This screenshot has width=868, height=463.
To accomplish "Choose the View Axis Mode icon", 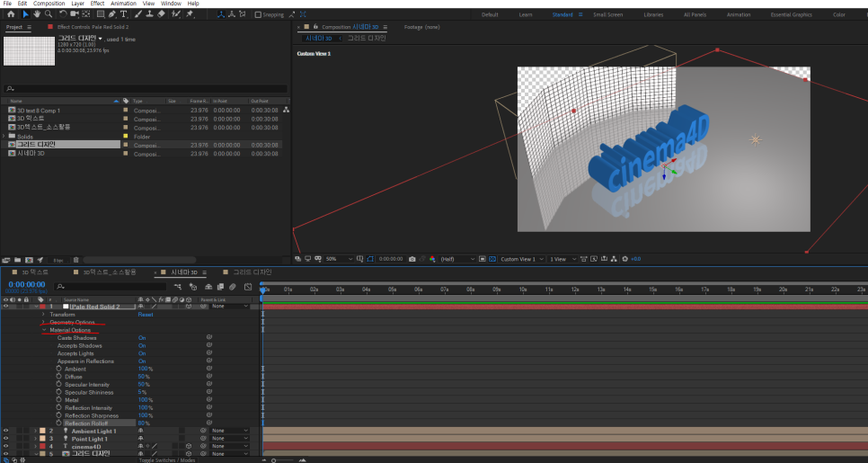I will (x=243, y=14).
